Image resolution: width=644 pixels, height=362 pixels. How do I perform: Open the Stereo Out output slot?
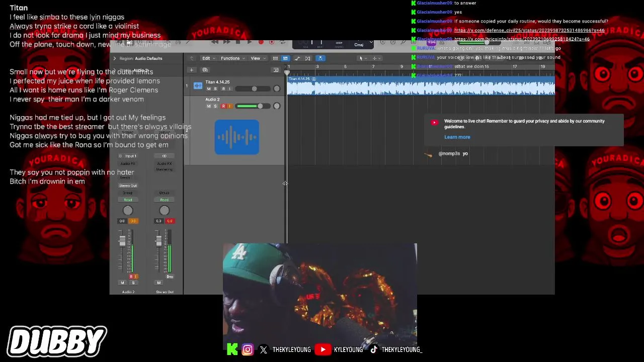(x=128, y=186)
